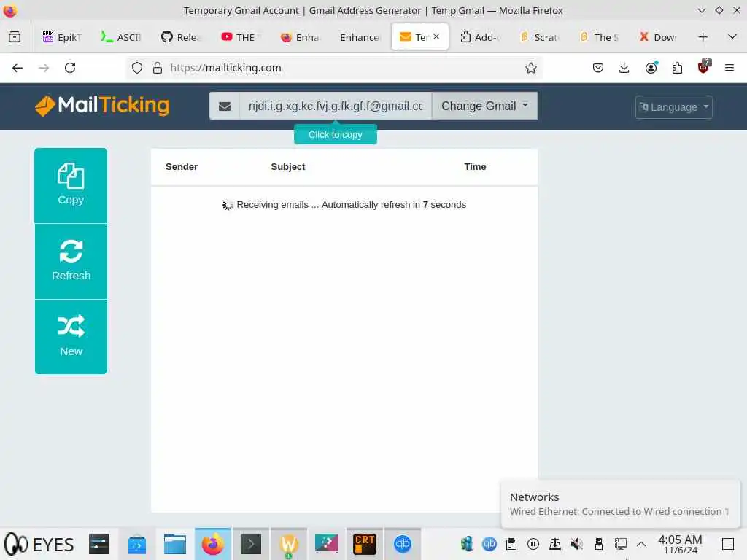Select the temporary Gmail address field
This screenshot has height=560, width=747.
coord(336,106)
